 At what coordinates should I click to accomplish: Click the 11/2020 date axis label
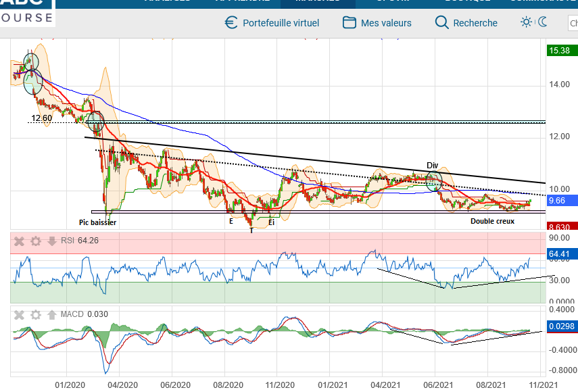pyautogui.click(x=280, y=385)
